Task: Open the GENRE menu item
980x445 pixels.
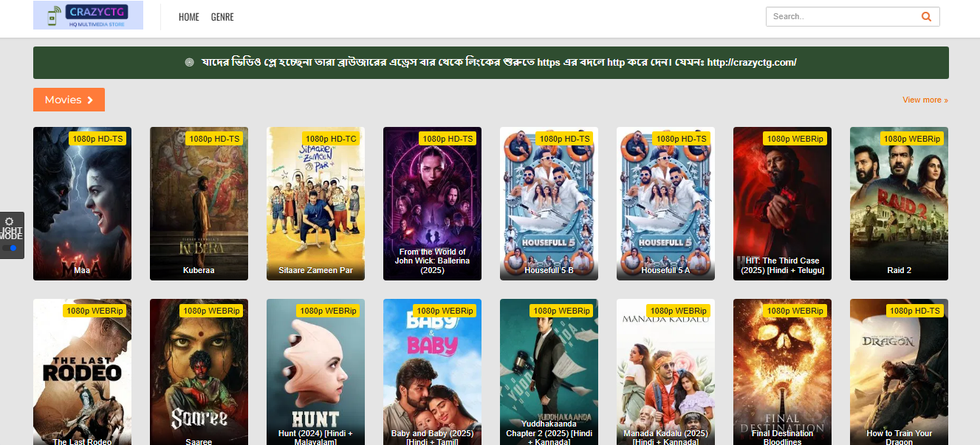Action: pyautogui.click(x=222, y=17)
